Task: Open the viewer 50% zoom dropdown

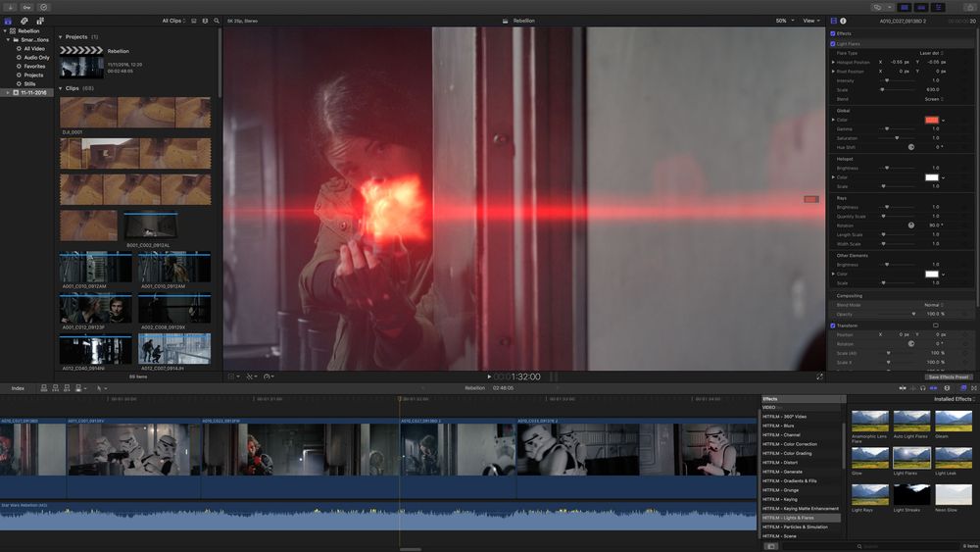Action: [x=785, y=21]
